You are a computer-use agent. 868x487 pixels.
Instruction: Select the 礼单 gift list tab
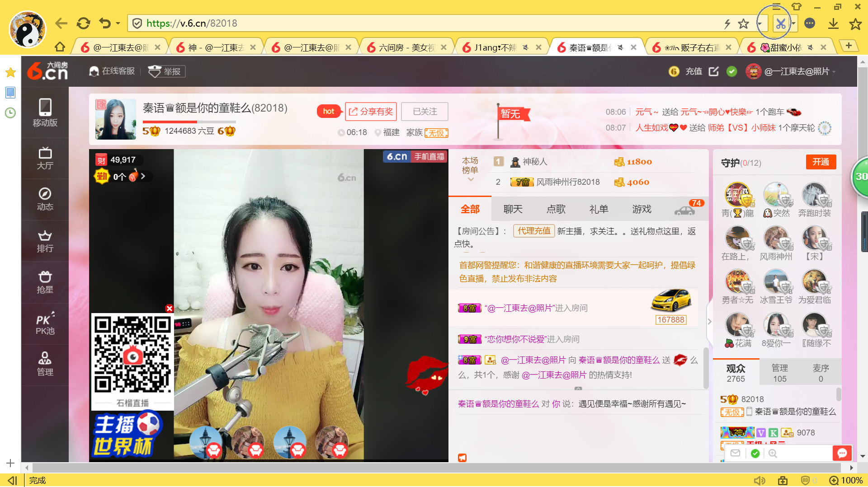[x=599, y=209]
